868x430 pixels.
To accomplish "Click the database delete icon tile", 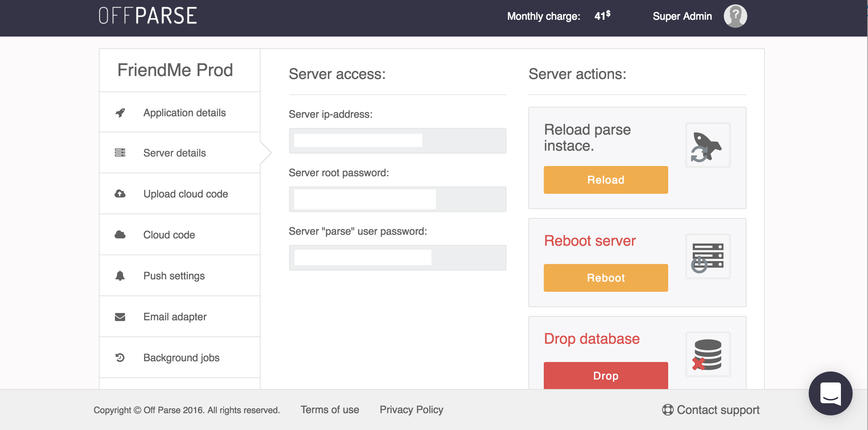I will tap(708, 355).
